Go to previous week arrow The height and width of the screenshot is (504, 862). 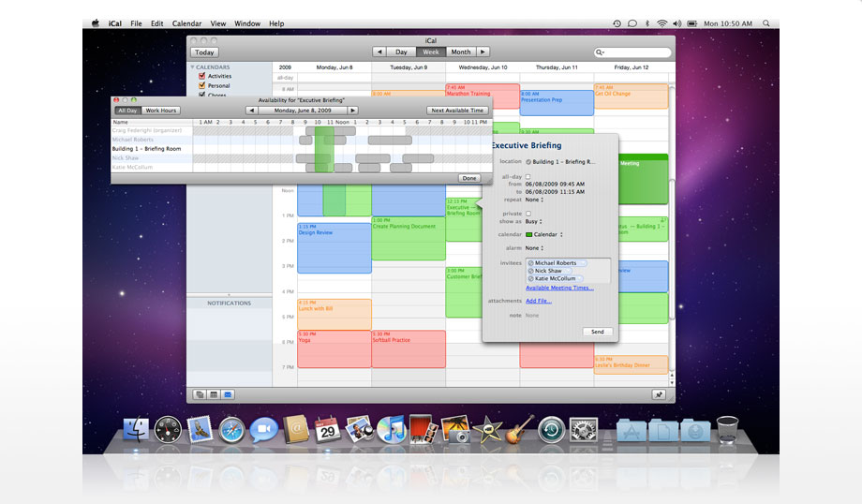pyautogui.click(x=379, y=52)
